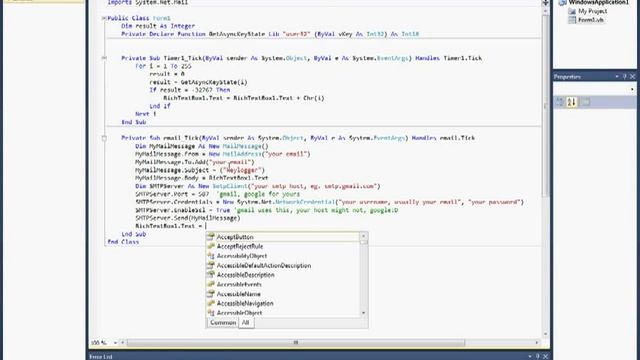Click the 'GetAsyncKeyState' function declaration name

click(x=237, y=34)
